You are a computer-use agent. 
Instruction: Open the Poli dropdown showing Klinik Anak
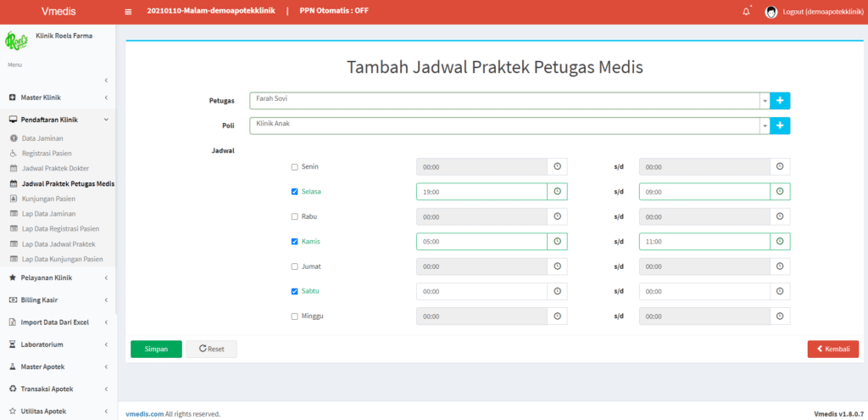click(x=509, y=126)
